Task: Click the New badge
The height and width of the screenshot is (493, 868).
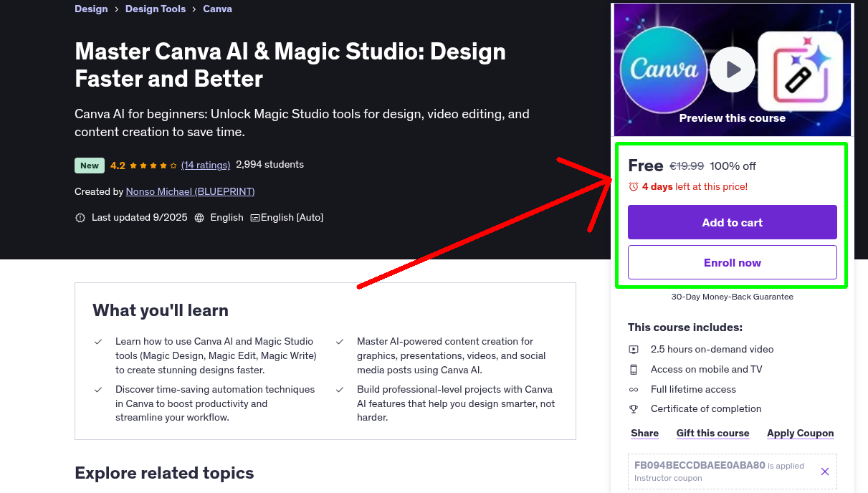Action: (x=90, y=166)
